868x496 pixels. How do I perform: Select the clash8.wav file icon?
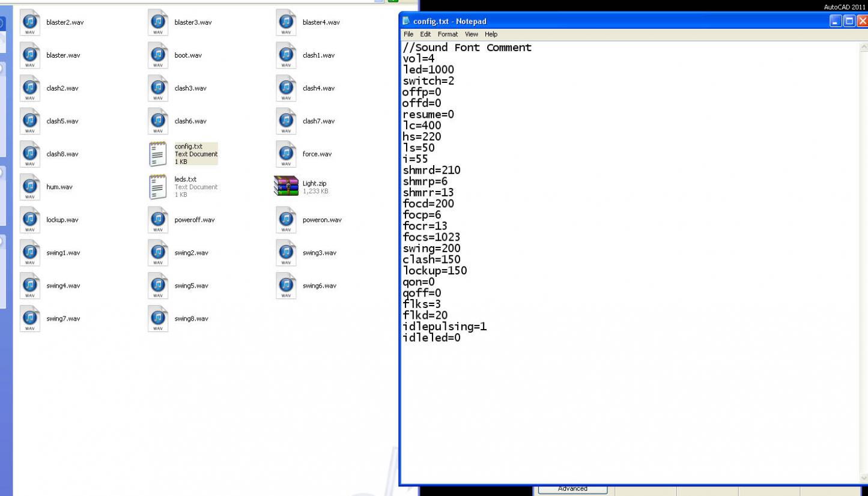coord(29,154)
